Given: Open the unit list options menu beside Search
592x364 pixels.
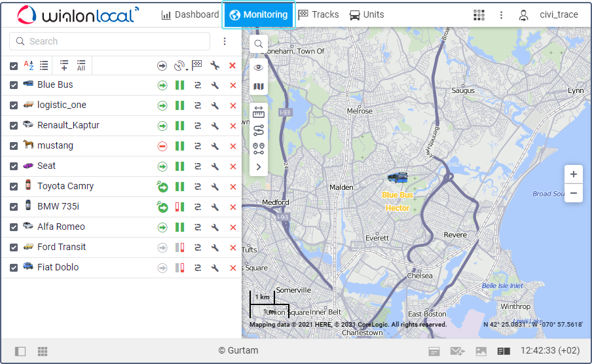Looking at the screenshot, I should click(x=225, y=41).
